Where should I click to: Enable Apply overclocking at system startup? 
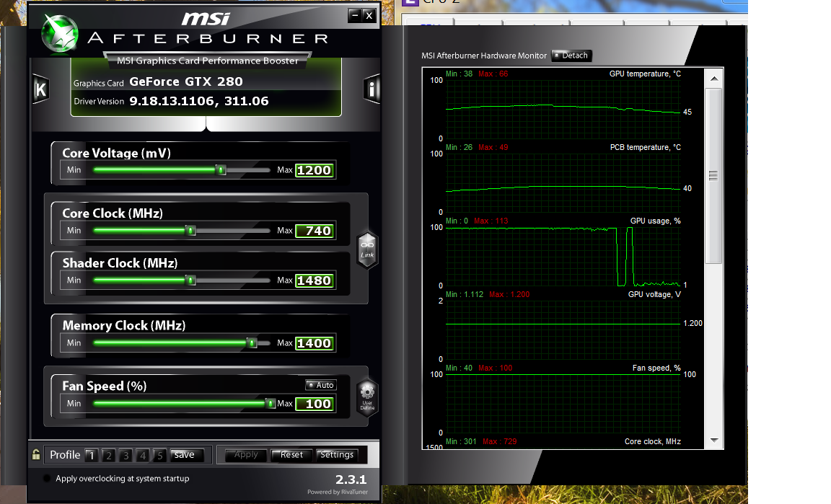click(x=47, y=478)
